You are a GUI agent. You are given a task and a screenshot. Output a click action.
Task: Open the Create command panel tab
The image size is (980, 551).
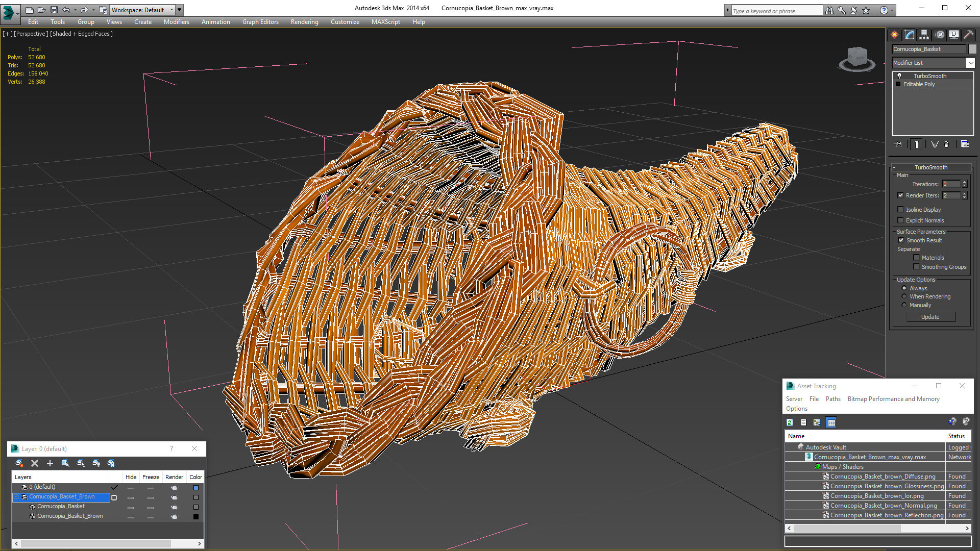pos(895,35)
